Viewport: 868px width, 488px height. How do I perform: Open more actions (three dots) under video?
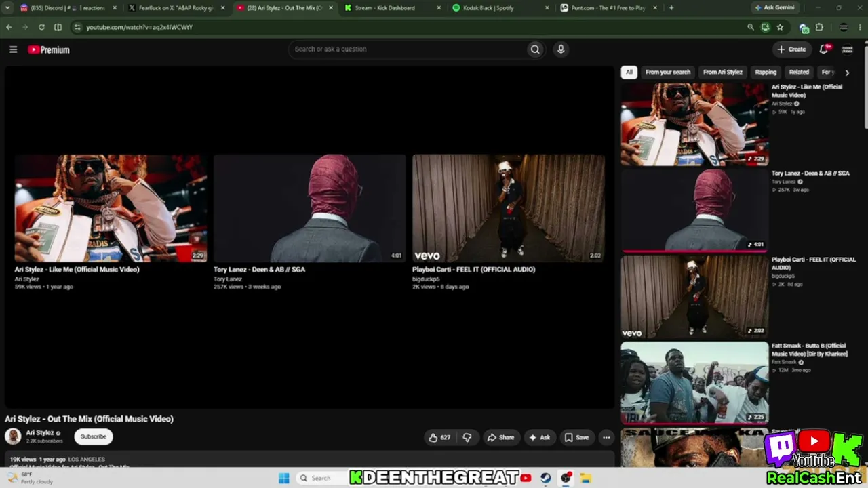(x=606, y=437)
